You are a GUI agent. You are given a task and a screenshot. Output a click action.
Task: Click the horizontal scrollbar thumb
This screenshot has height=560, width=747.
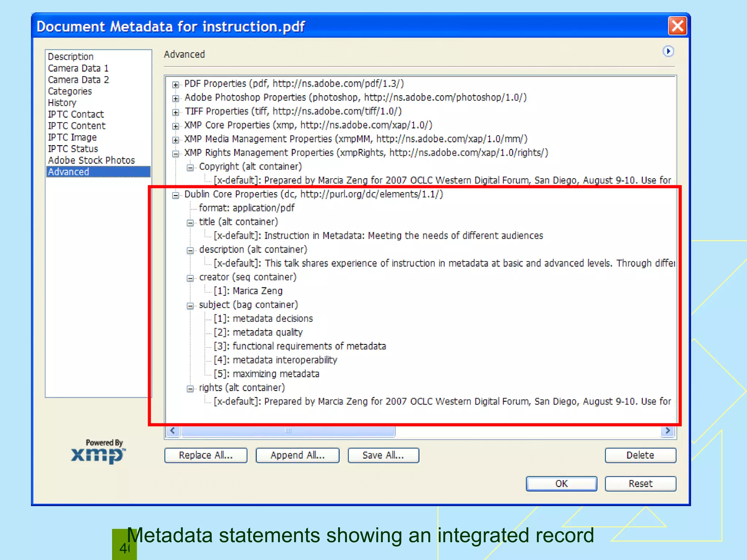(x=288, y=431)
